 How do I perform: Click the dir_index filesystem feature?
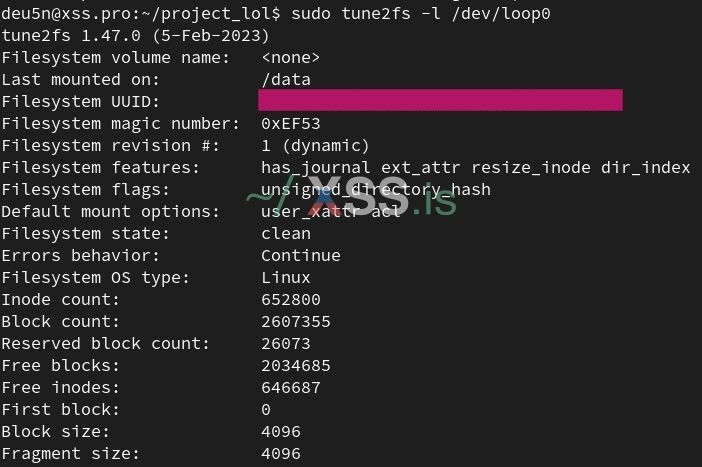645,167
